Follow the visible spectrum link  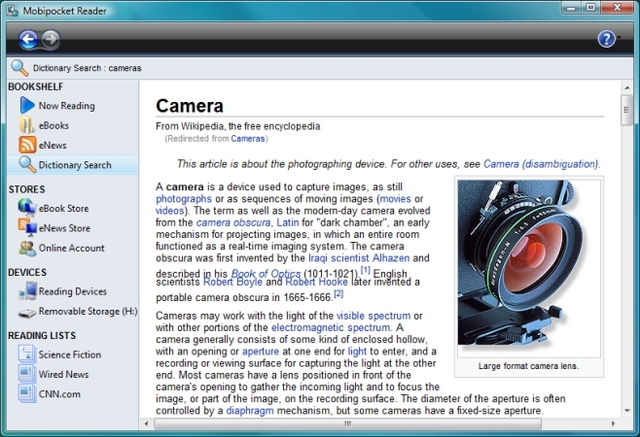[373, 316]
